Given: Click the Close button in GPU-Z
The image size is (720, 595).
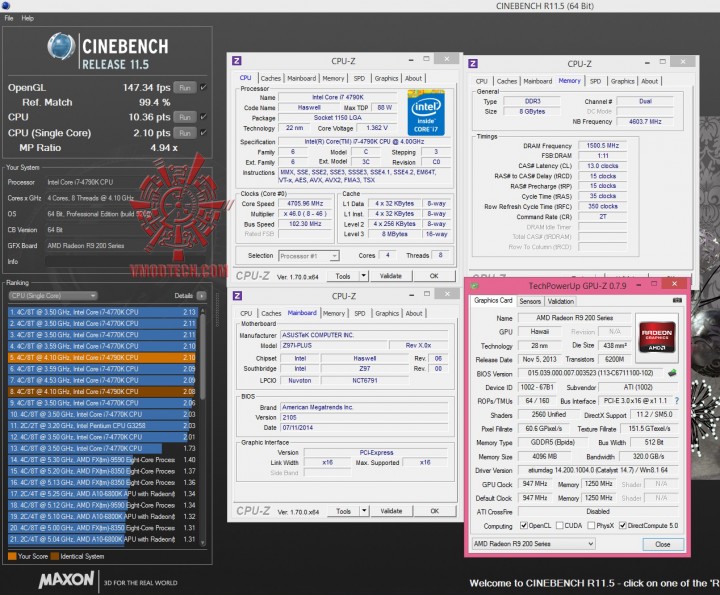Looking at the screenshot, I should click(663, 544).
